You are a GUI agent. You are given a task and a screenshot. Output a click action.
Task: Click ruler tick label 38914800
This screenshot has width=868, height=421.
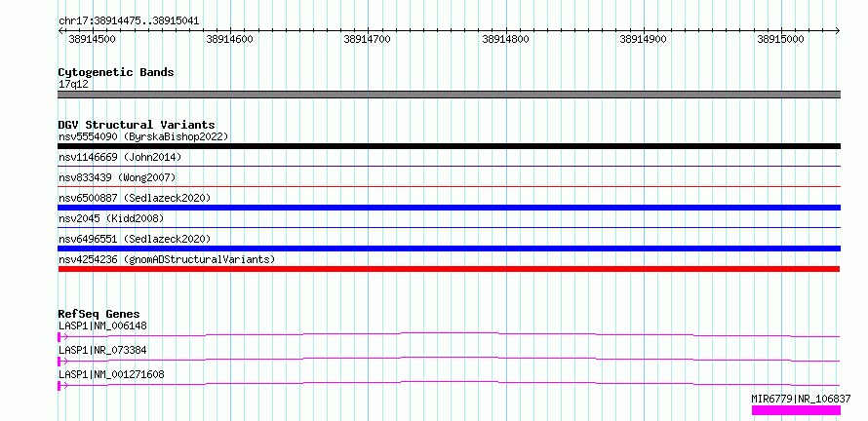(505, 39)
